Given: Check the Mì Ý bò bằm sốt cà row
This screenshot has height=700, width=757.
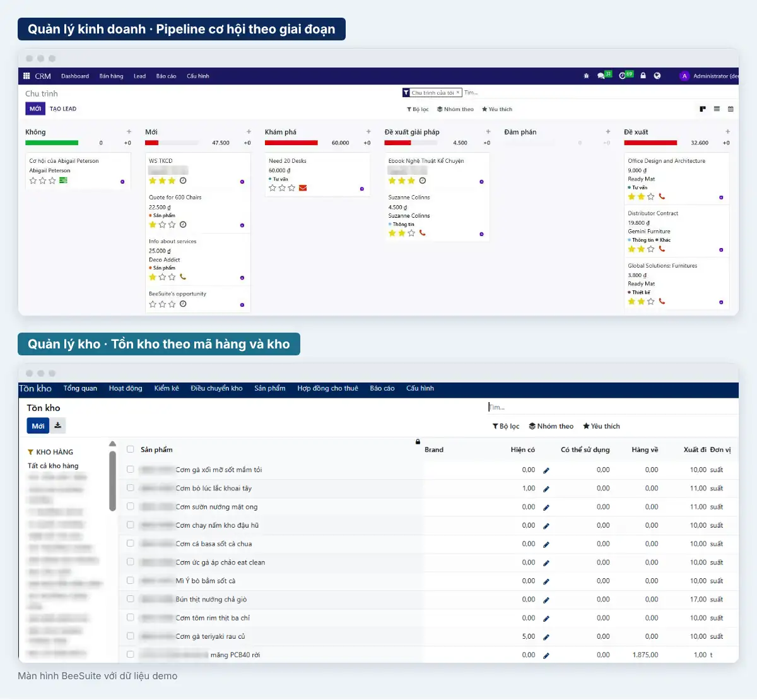Looking at the screenshot, I should [x=130, y=581].
